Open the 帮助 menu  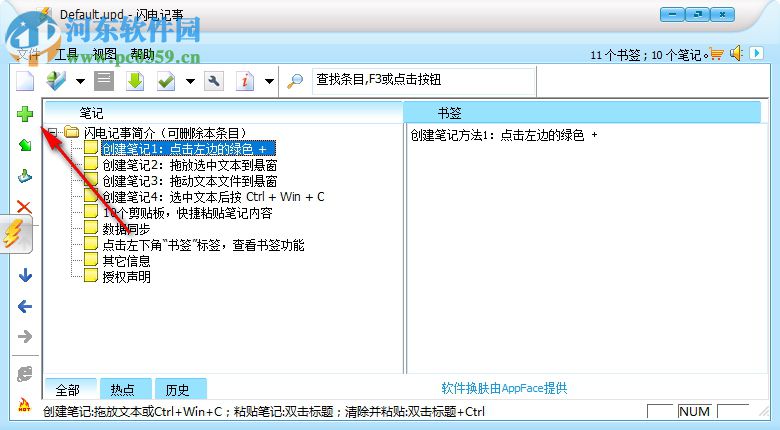(142, 54)
